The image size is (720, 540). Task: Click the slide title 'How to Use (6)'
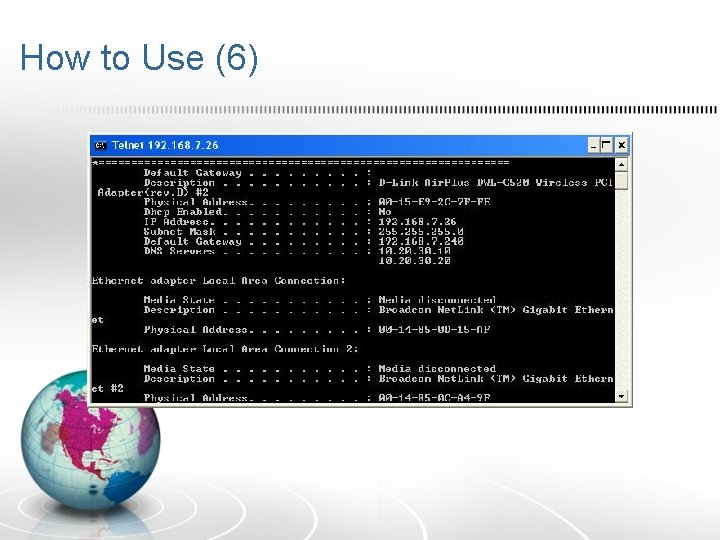click(x=139, y=58)
